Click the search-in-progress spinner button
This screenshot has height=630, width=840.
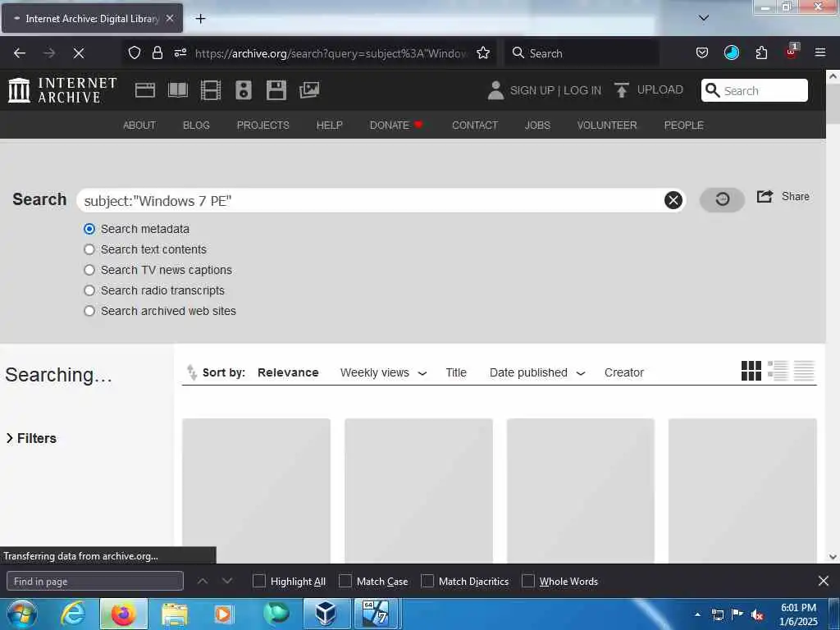coord(722,199)
